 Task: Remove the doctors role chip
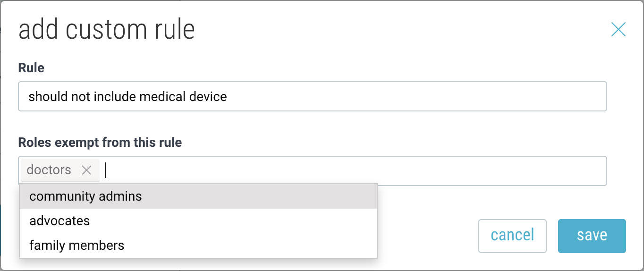click(x=86, y=170)
